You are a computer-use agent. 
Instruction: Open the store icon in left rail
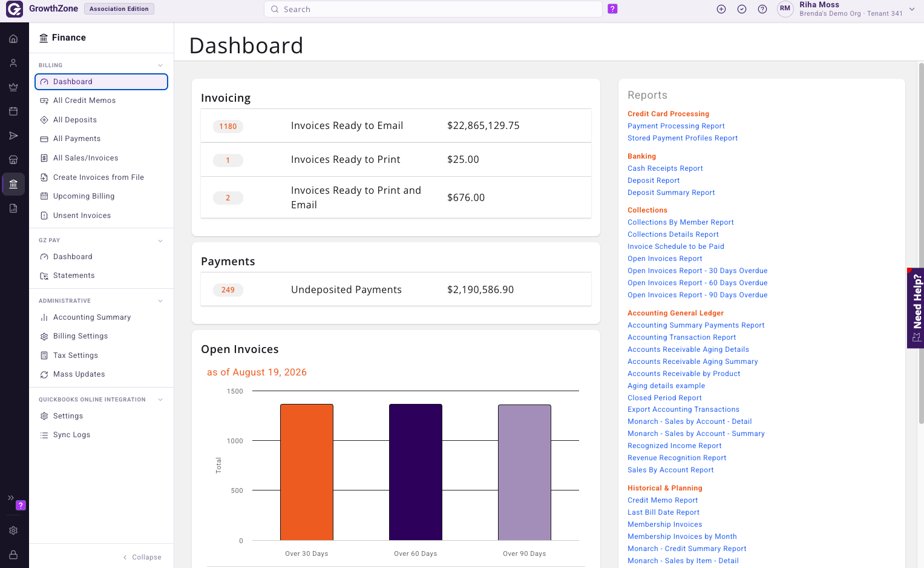pos(13,160)
